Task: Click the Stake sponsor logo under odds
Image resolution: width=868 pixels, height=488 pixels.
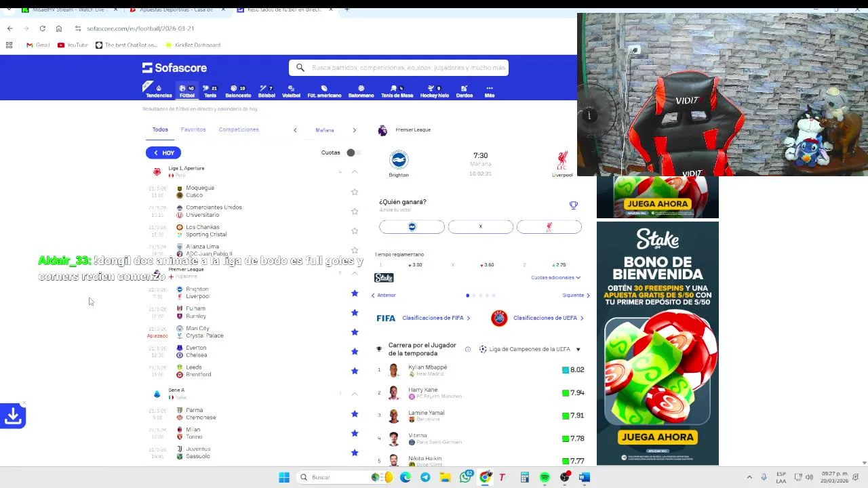Action: pyautogui.click(x=384, y=278)
